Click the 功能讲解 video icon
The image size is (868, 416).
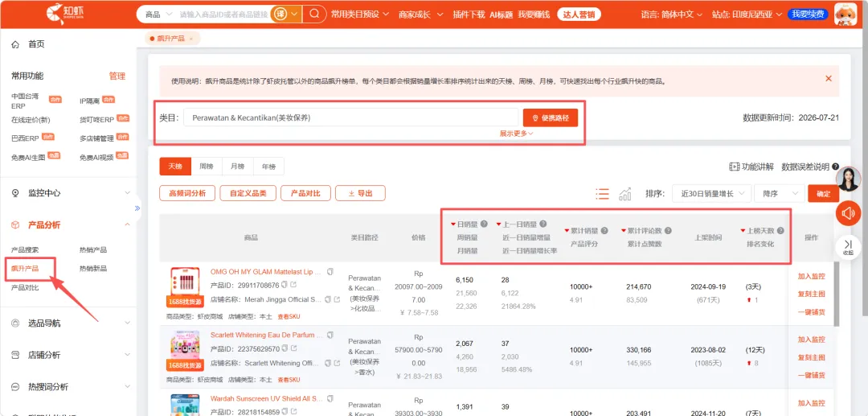pyautogui.click(x=735, y=167)
